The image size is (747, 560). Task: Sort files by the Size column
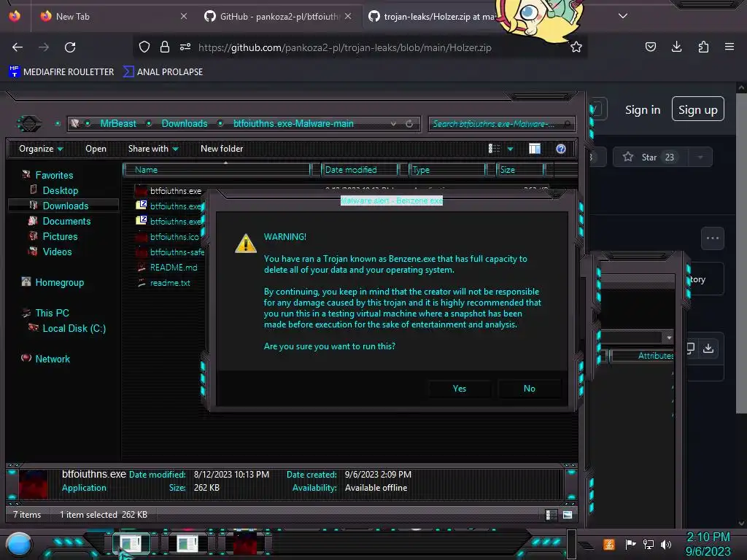tap(520, 169)
